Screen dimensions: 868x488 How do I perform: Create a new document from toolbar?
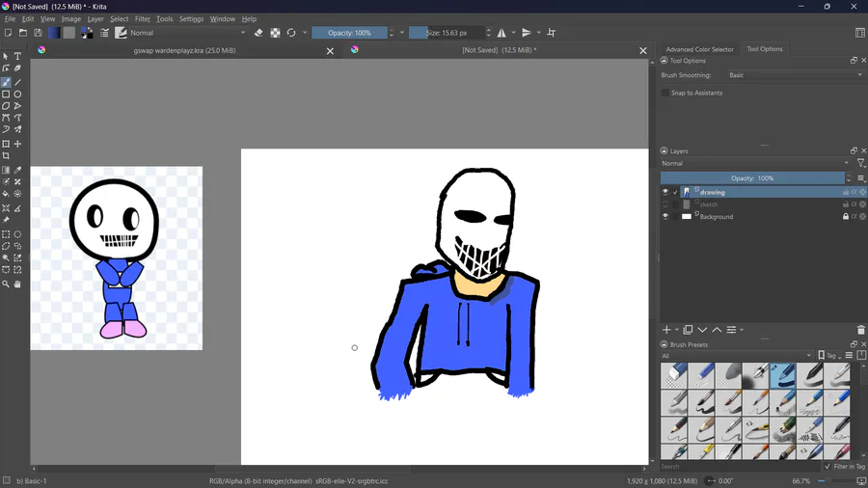click(x=8, y=33)
